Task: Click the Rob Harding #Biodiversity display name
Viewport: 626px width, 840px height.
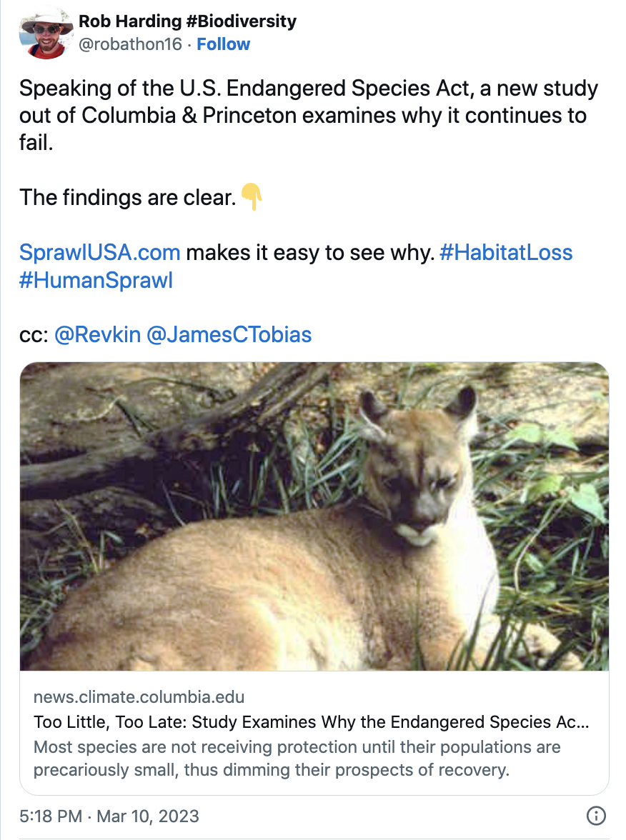Action: (x=187, y=21)
